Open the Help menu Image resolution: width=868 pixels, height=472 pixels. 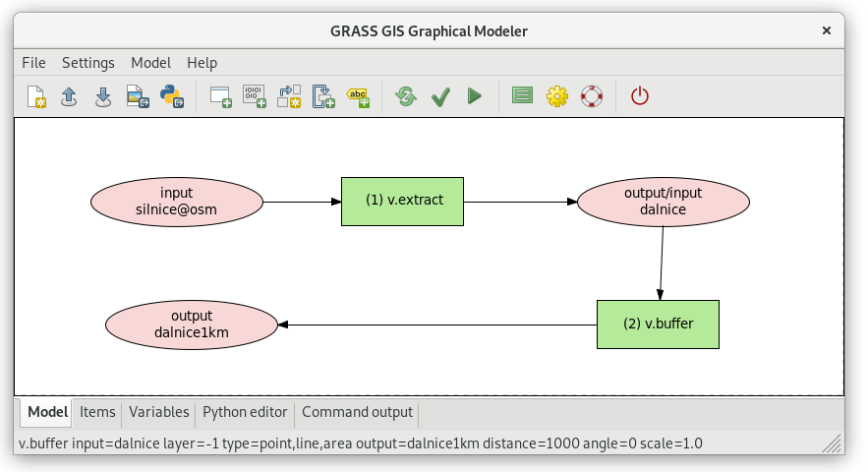(x=203, y=63)
